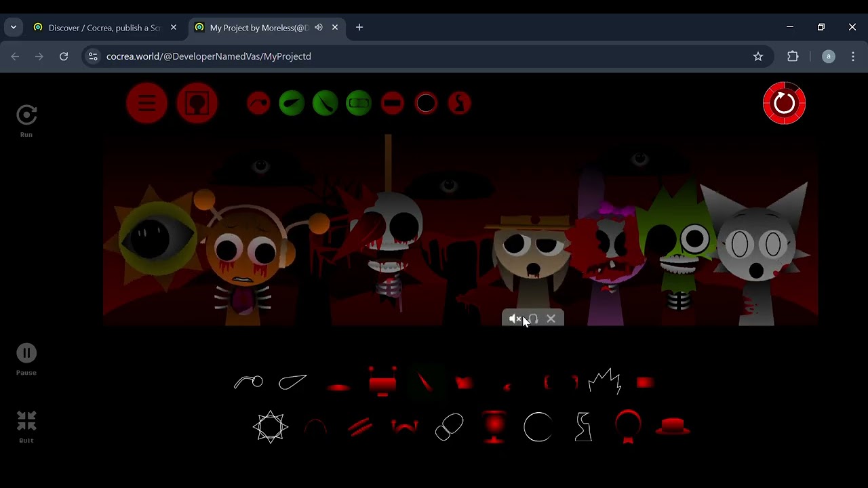Open a new browser tab
Image resolution: width=868 pixels, height=488 pixels.
coord(359,28)
